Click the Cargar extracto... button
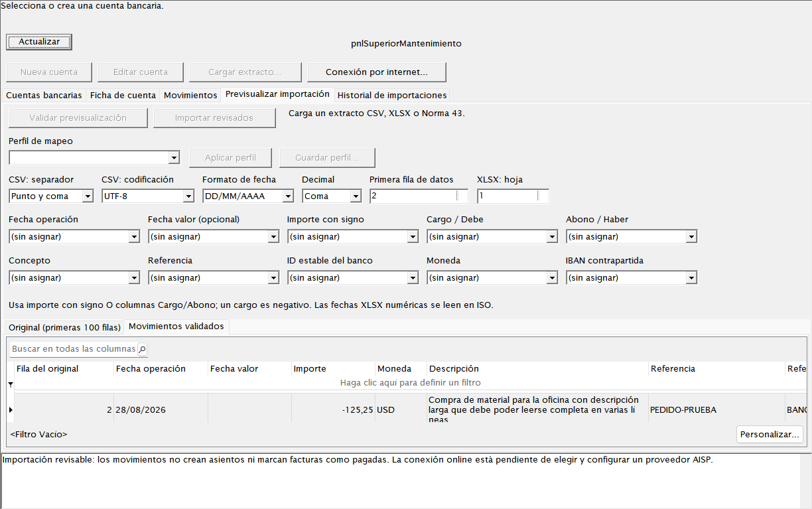The height and width of the screenshot is (509, 812). pos(245,72)
